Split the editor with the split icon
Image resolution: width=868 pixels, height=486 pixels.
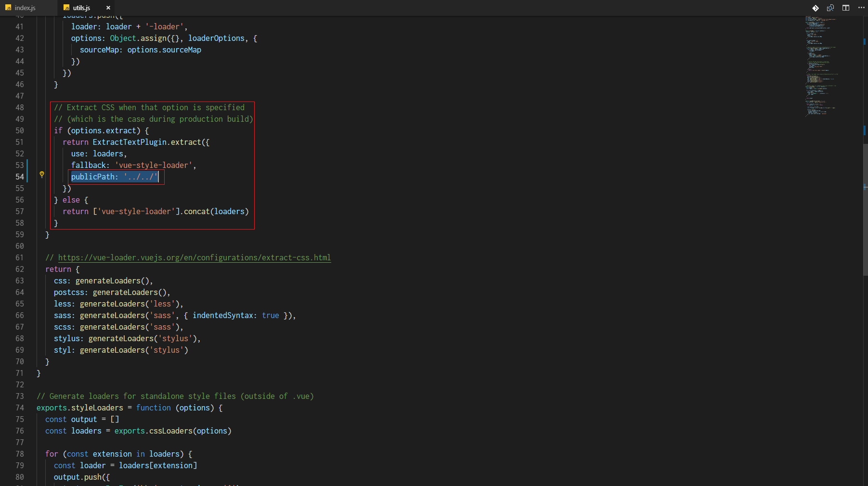pyautogui.click(x=846, y=8)
